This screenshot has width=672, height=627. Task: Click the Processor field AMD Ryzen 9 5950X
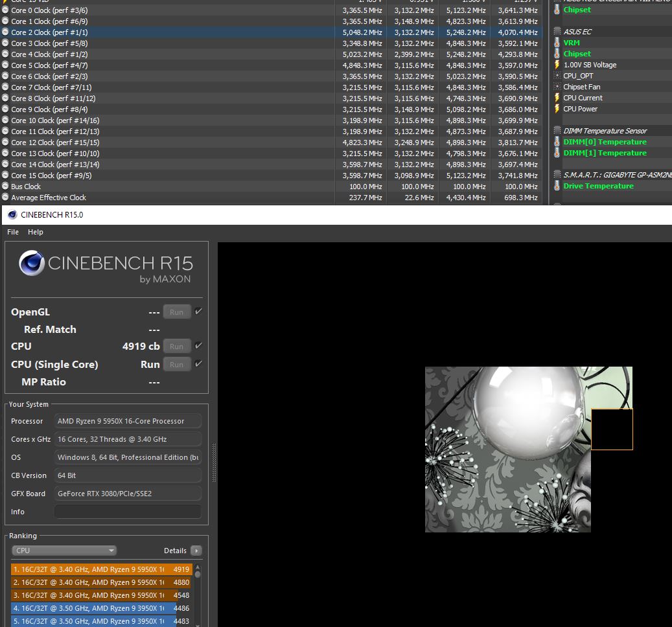[128, 421]
